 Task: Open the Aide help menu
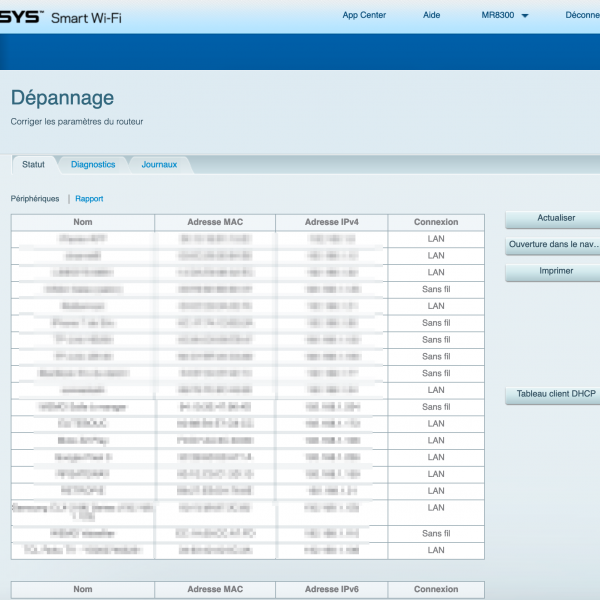tap(431, 15)
